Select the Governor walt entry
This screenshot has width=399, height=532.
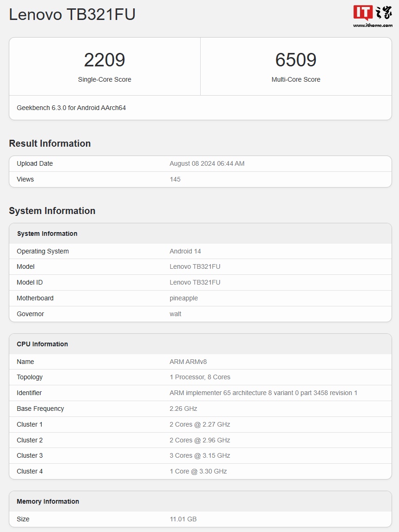pos(175,314)
